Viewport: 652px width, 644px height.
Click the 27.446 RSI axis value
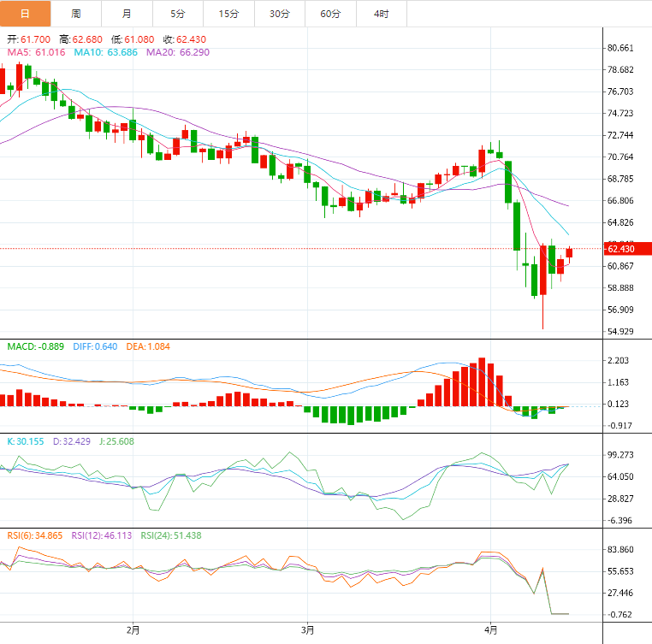620,593
